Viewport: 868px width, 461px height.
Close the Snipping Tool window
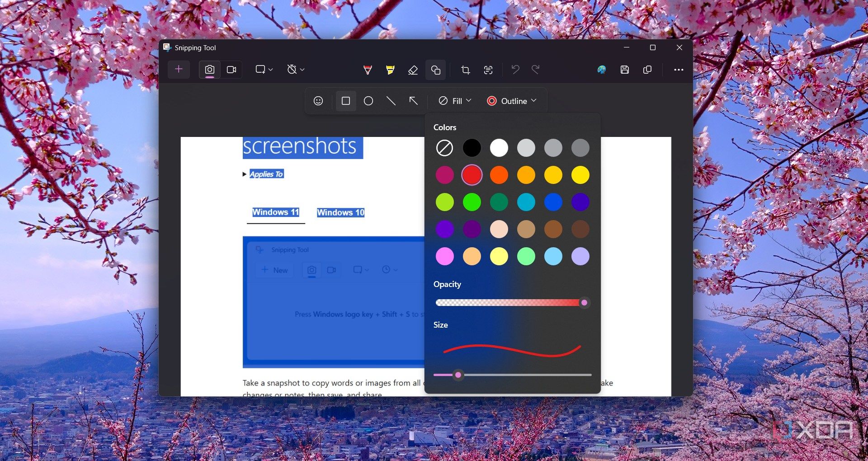tap(679, 47)
